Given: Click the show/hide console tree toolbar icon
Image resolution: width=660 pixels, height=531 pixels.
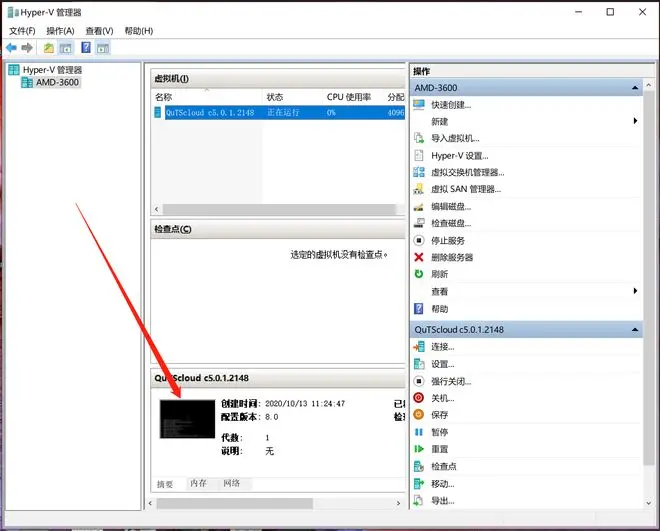Looking at the screenshot, I should pyautogui.click(x=66, y=48).
